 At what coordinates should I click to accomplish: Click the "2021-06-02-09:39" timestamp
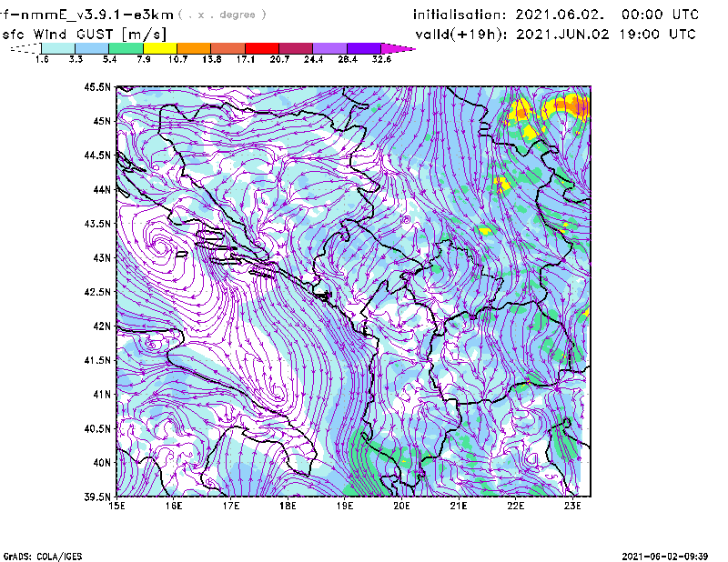pos(665,556)
